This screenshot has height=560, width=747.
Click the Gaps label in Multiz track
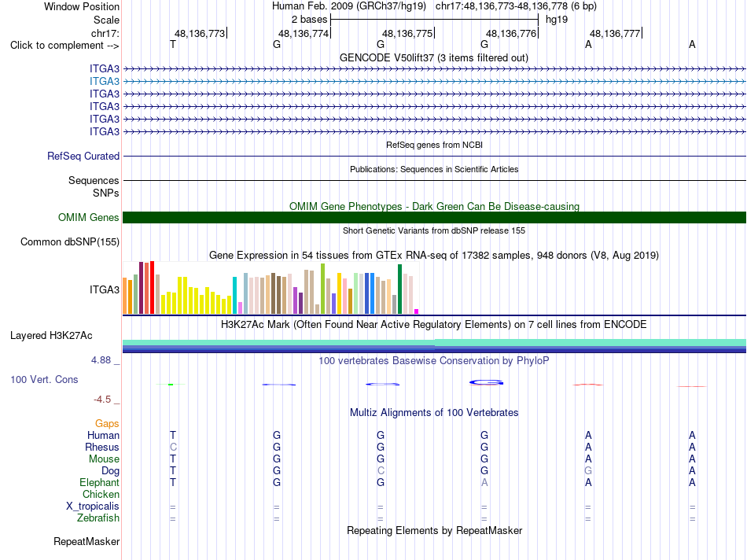click(x=107, y=424)
